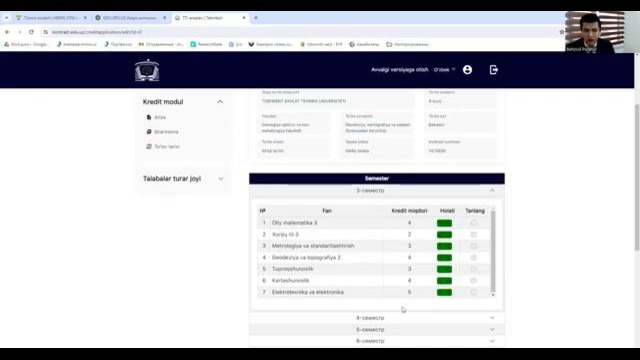This screenshot has height=360, width=640.
Task: Click the Ariza document icon in the sidebar
Action: coord(149,117)
